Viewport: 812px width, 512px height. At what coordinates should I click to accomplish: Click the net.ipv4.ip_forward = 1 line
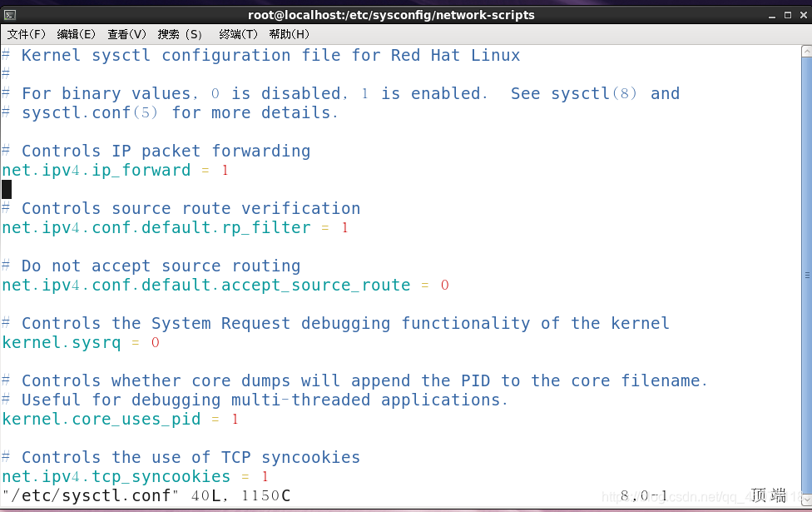click(115, 170)
